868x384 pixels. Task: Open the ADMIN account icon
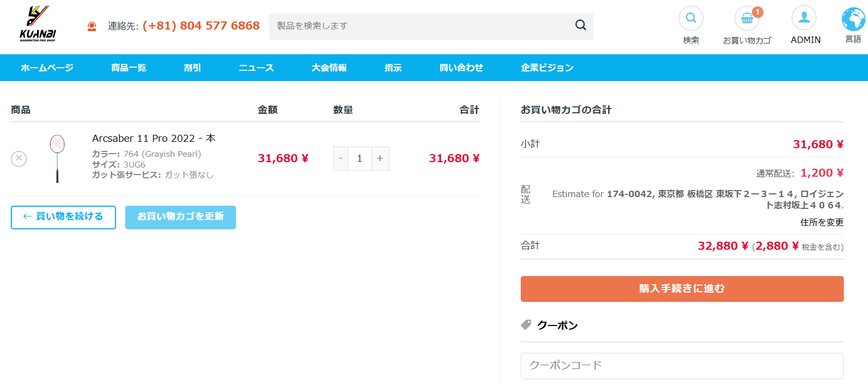pos(804,18)
